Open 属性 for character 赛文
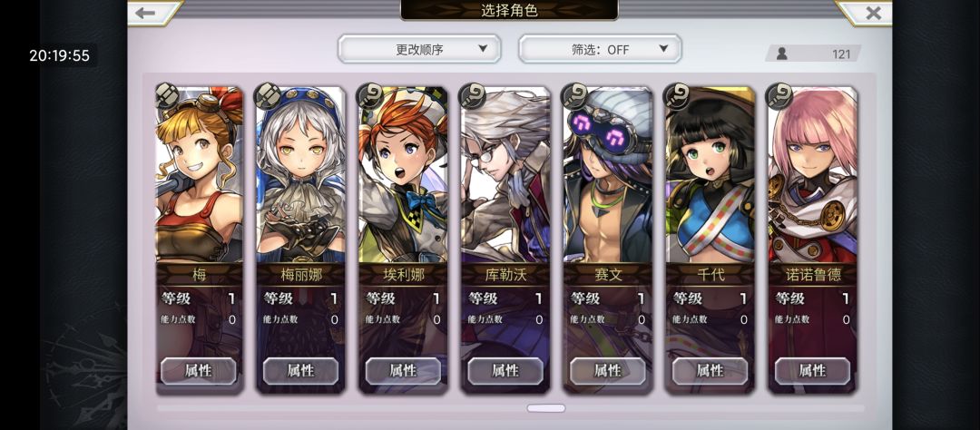Viewport: 980px width, 430px height. (x=607, y=371)
